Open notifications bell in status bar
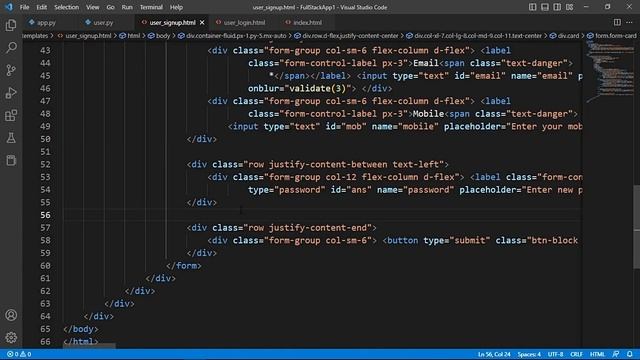 pyautogui.click(x=630, y=354)
